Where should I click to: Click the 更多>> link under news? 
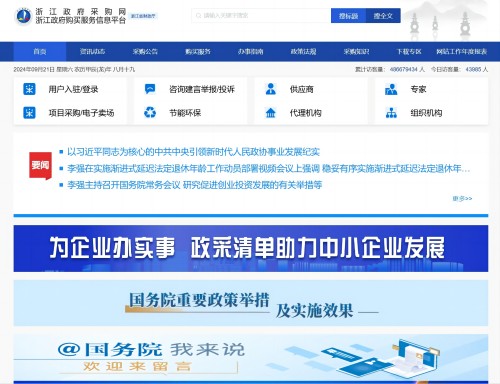coord(462,199)
